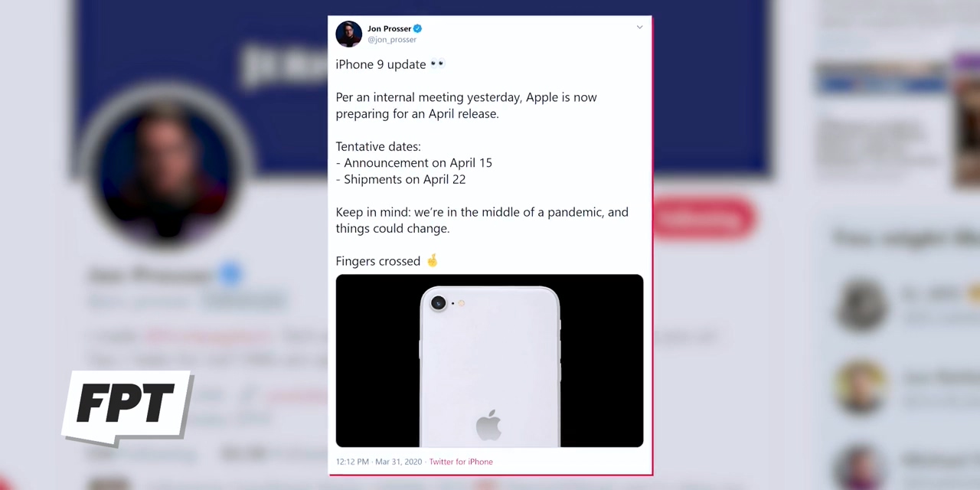This screenshot has height=490, width=980.
Task: Click the fingers crossed emoji
Action: [x=432, y=260]
